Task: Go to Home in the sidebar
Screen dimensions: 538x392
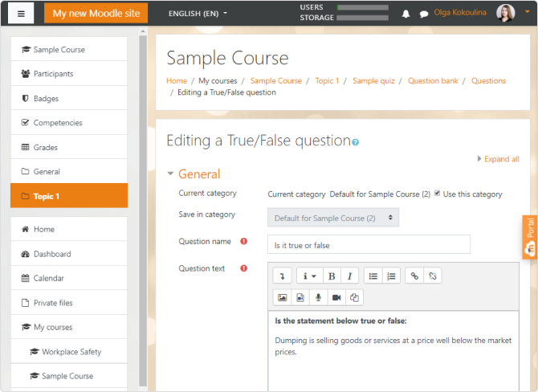Action: click(69, 229)
